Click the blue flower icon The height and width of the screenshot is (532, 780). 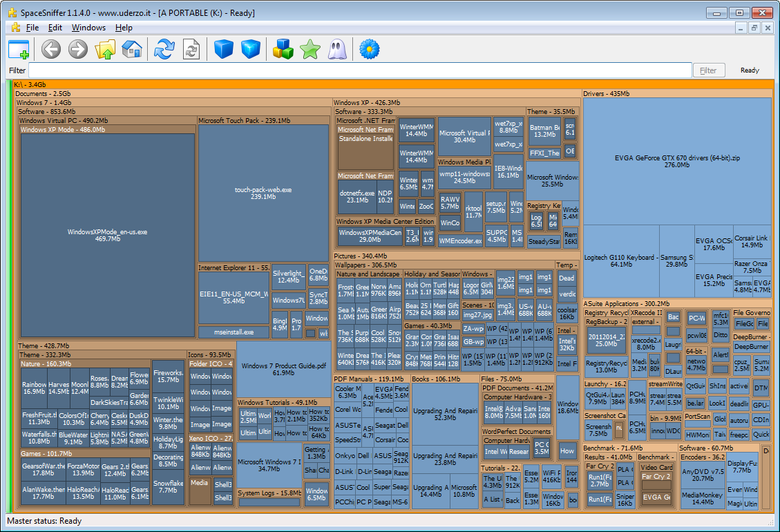(x=370, y=49)
